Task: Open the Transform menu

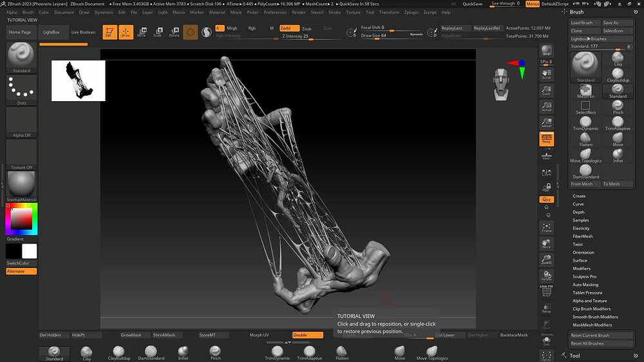Action: click(389, 12)
